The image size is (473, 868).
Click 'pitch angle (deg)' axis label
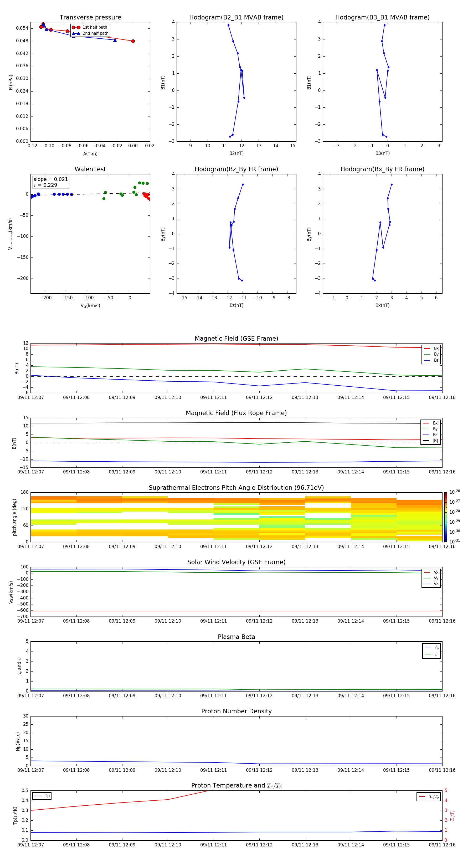coord(14,517)
